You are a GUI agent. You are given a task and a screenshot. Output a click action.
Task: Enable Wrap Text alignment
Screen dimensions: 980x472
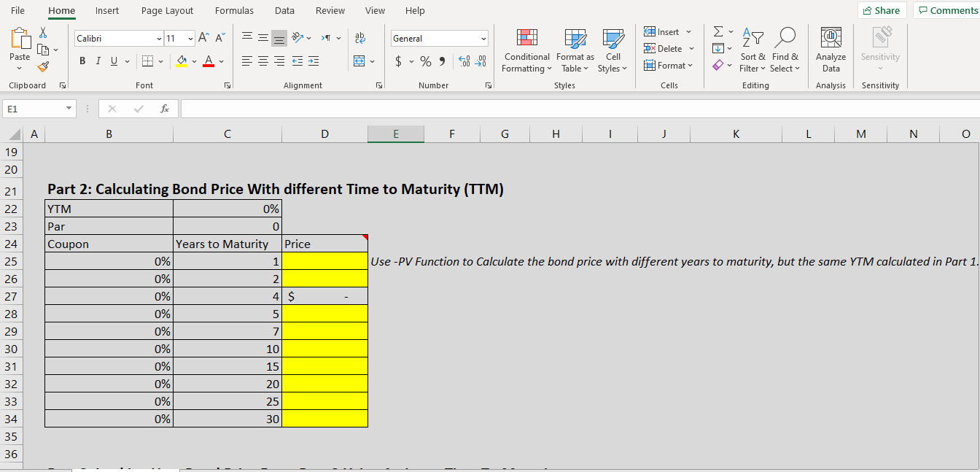361,38
